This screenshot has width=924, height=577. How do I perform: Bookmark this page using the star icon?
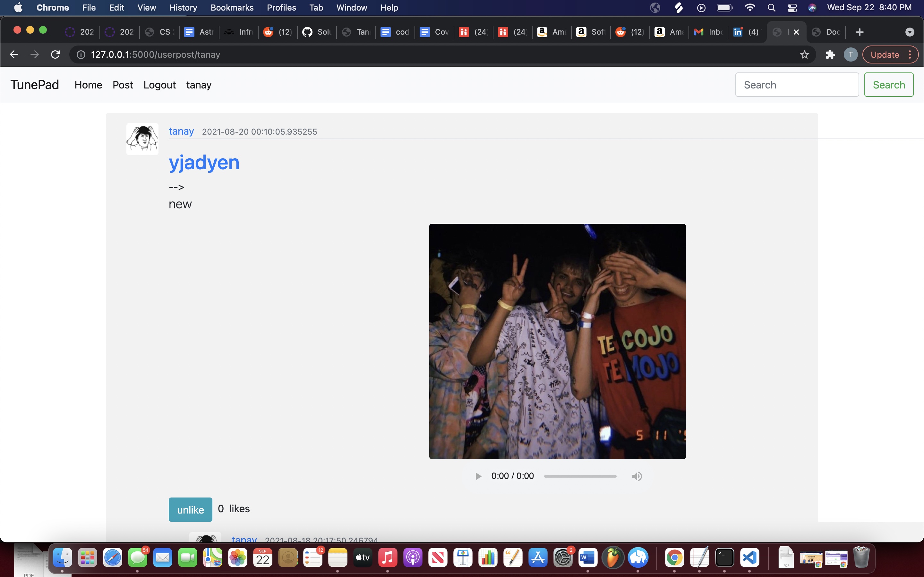pyautogui.click(x=804, y=54)
